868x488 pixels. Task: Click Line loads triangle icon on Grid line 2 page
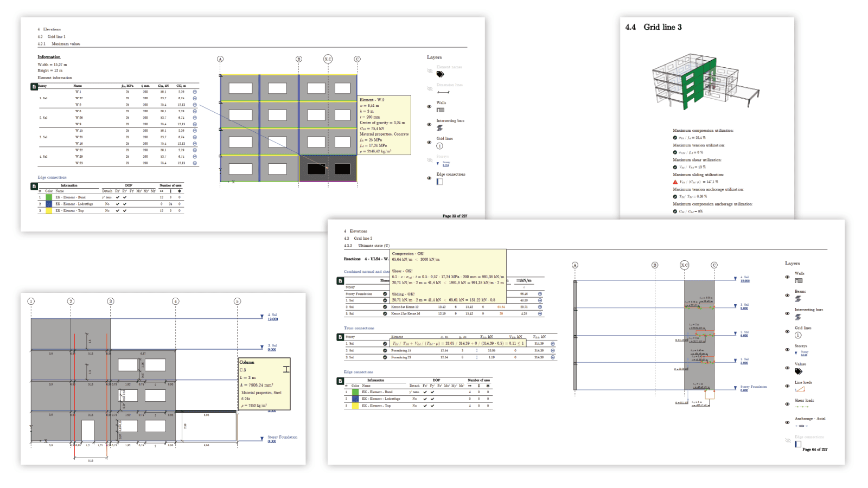799,389
